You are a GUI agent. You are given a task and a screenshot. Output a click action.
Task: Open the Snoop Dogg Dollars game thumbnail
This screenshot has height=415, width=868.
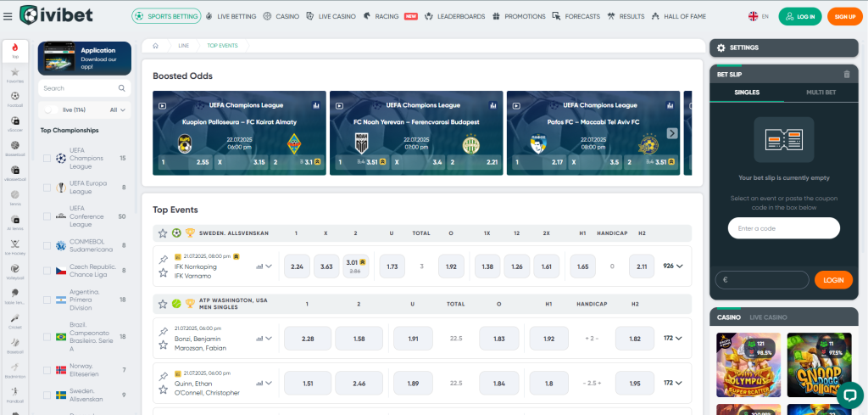[x=820, y=365]
